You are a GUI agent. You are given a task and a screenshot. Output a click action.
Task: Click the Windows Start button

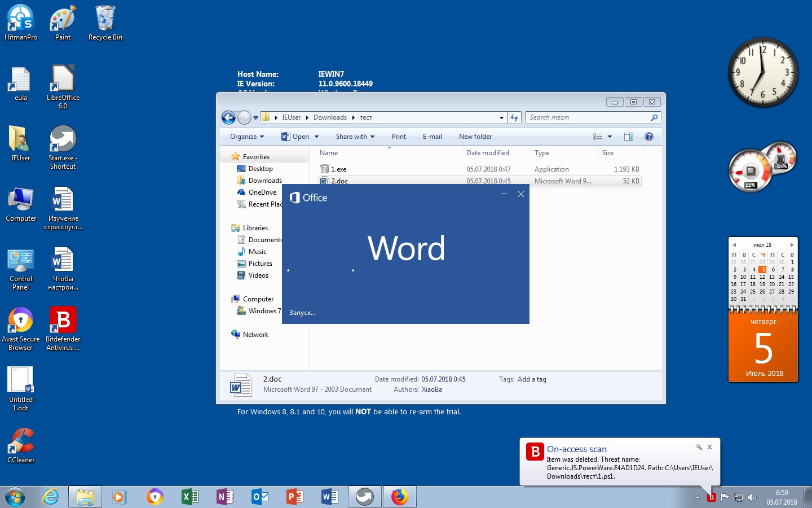tap(15, 497)
